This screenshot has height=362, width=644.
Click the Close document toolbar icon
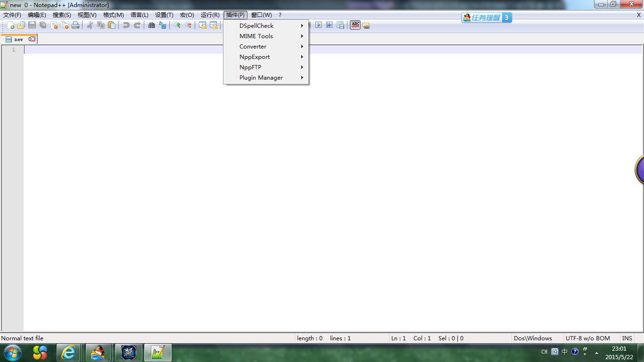pos(54,25)
